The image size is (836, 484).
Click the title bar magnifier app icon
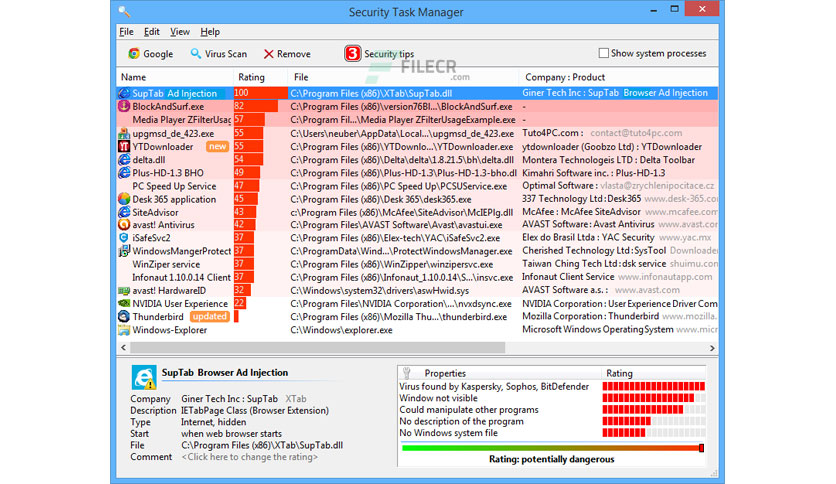[124, 11]
